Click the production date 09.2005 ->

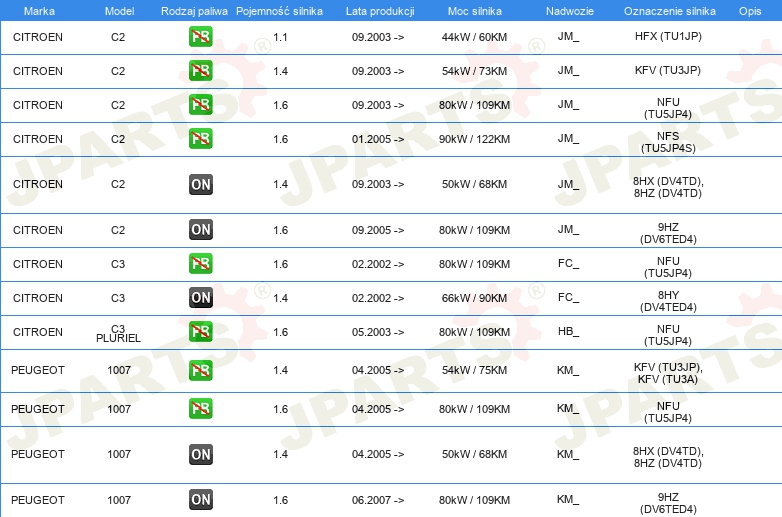378,230
